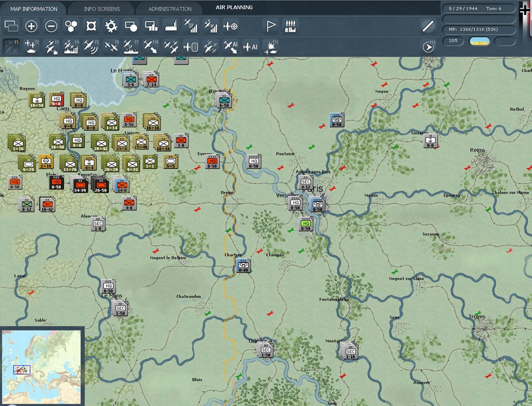Click the plane with crosshair target icon
532x406 pixels.
tap(231, 26)
